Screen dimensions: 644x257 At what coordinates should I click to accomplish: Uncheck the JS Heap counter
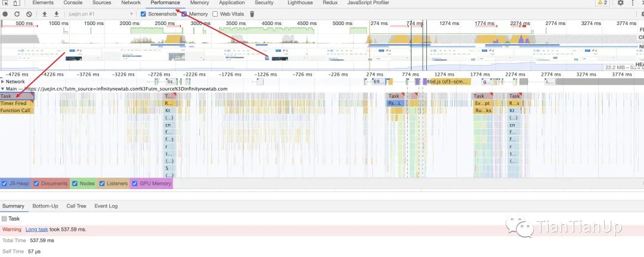pos(4,184)
